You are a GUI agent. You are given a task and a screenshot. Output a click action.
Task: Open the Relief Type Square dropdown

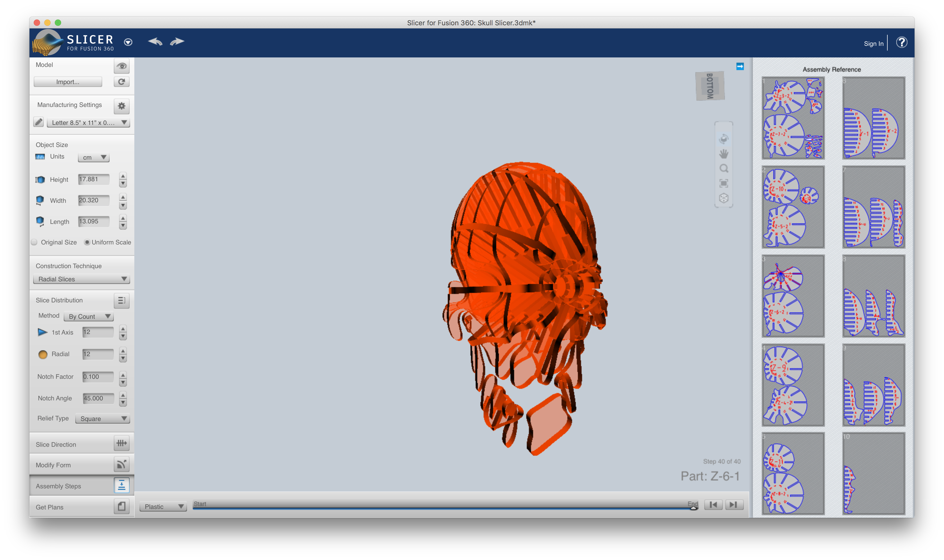tap(103, 419)
